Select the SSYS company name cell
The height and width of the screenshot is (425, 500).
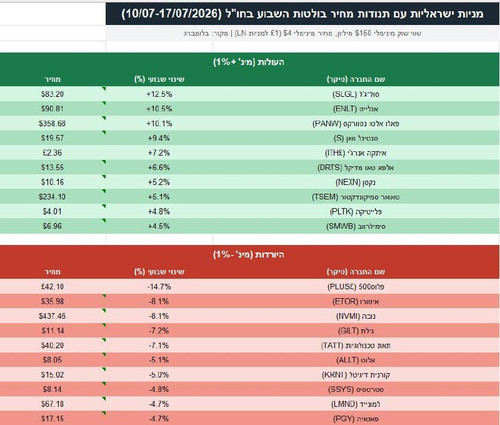pyautogui.click(x=356, y=389)
